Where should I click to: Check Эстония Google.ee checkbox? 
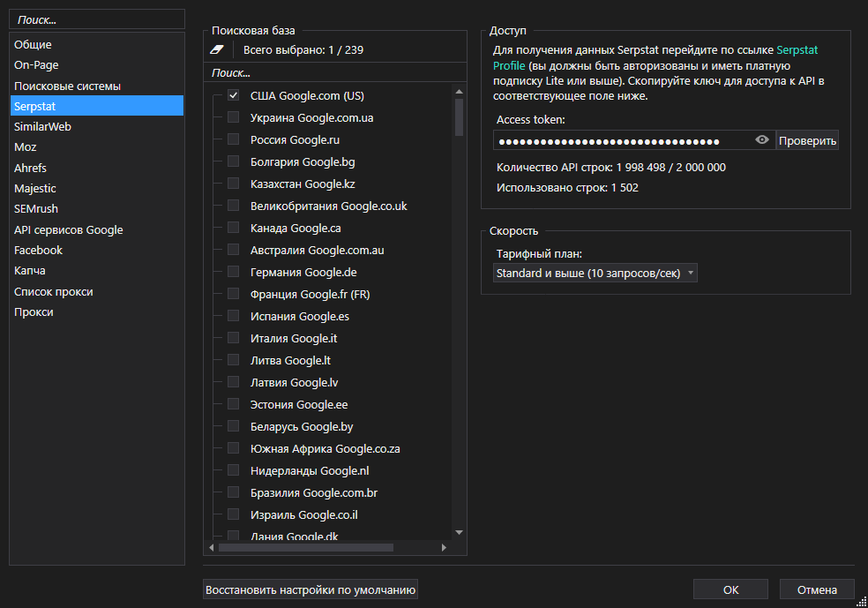tap(233, 404)
